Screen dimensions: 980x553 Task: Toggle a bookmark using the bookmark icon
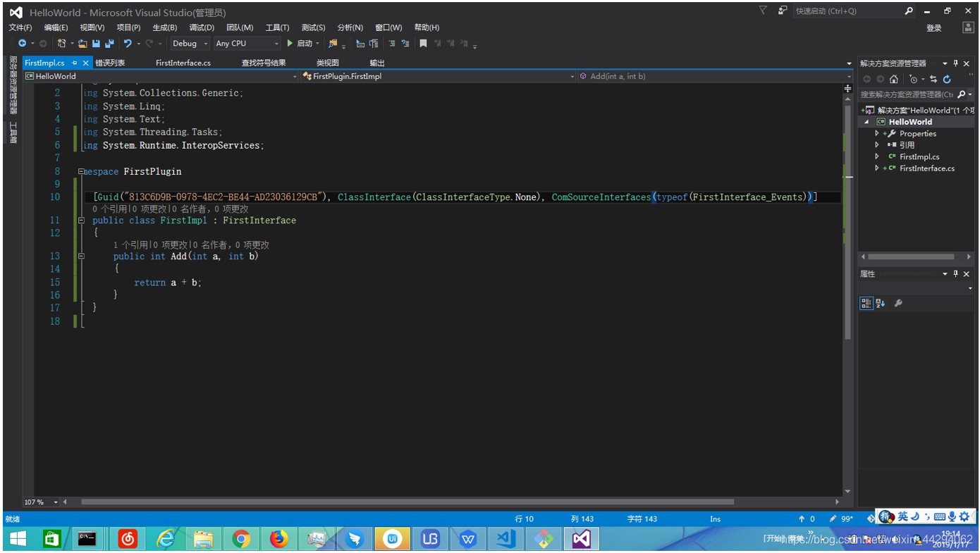(423, 44)
